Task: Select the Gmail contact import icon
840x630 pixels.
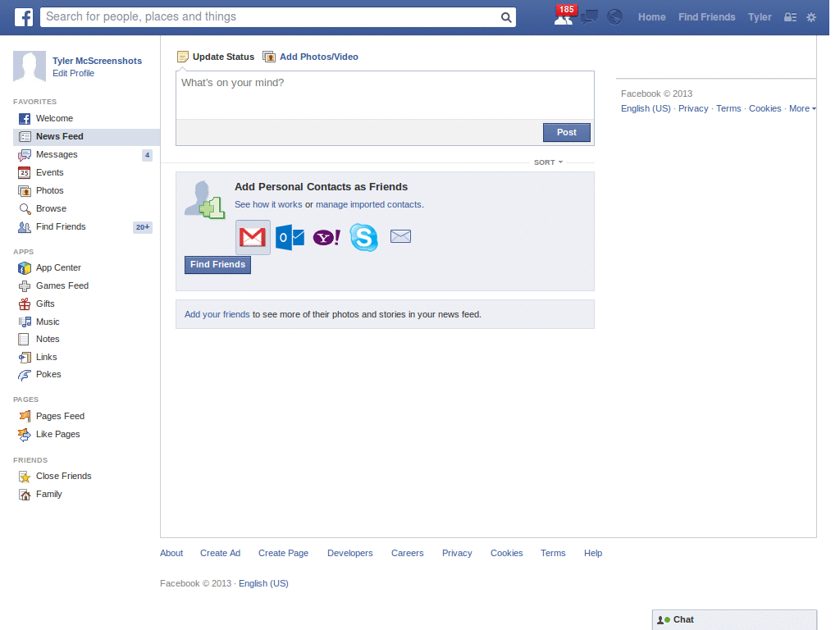Action: 253,237
